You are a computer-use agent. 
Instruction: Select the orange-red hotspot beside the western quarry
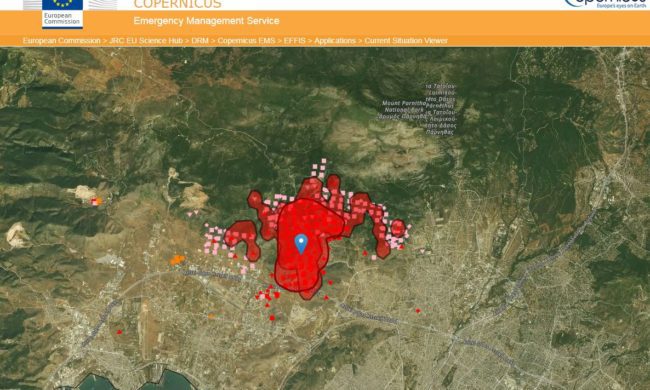pyautogui.click(x=96, y=201)
